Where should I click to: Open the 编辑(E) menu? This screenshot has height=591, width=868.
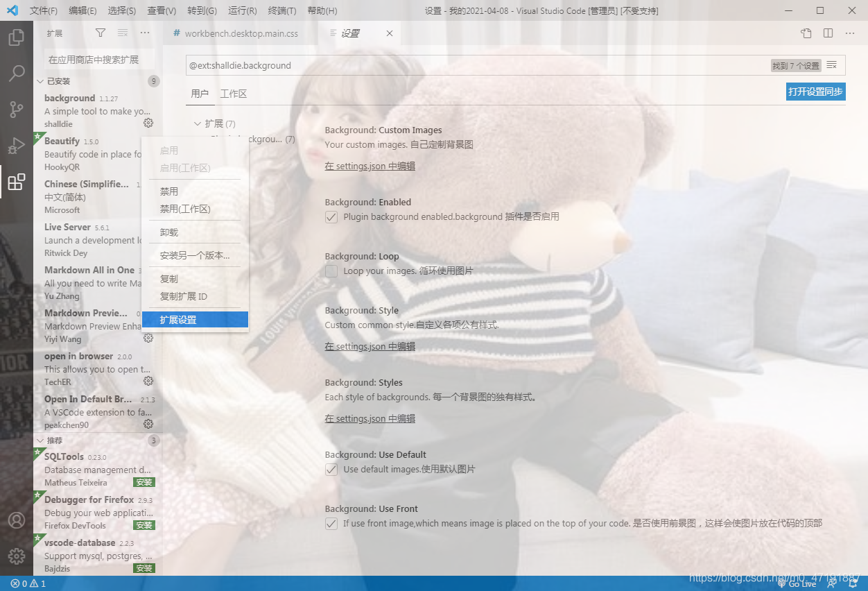[x=83, y=11]
